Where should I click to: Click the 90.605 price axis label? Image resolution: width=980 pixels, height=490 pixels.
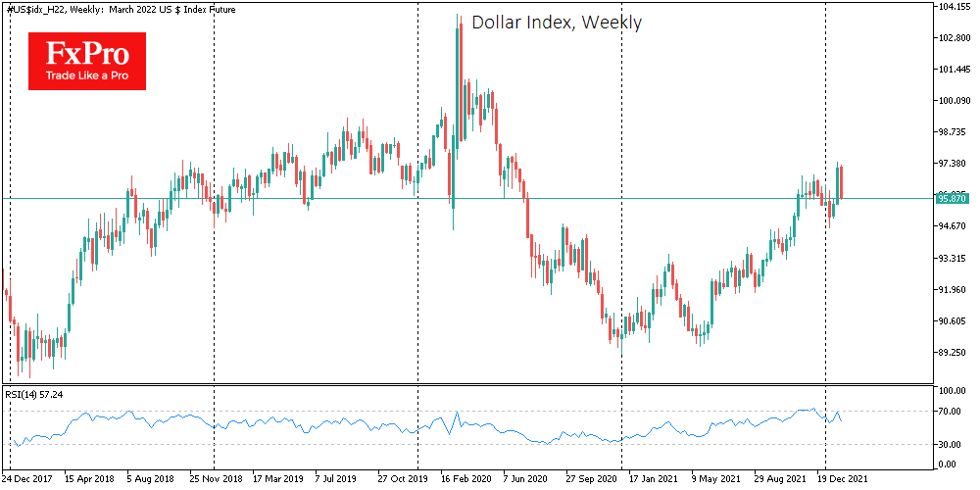(x=954, y=320)
